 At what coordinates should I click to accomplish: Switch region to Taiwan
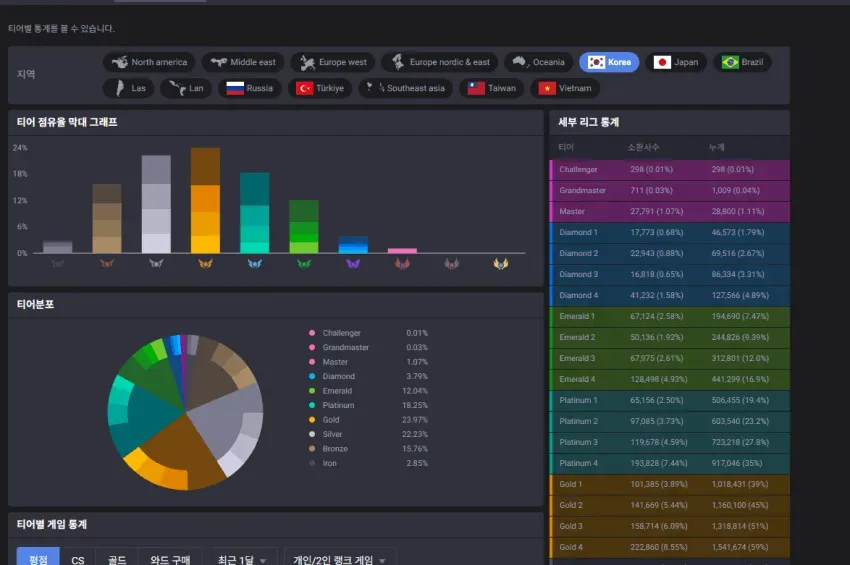(492, 88)
